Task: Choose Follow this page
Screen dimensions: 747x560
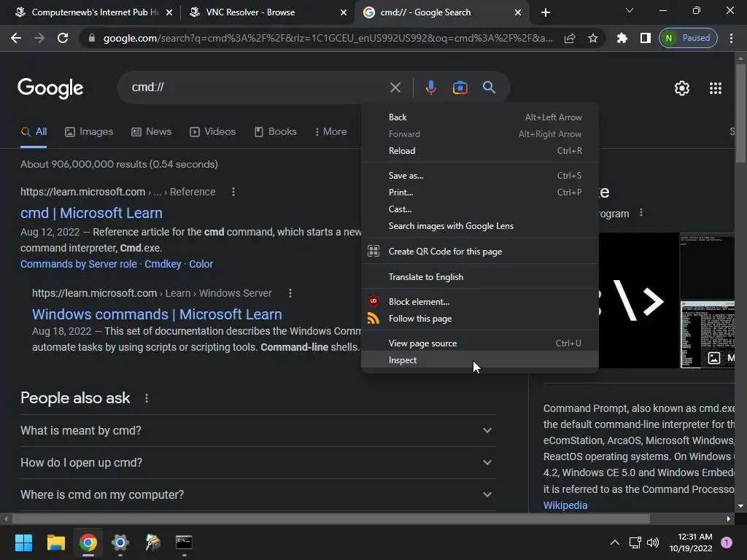Action: [480, 319]
